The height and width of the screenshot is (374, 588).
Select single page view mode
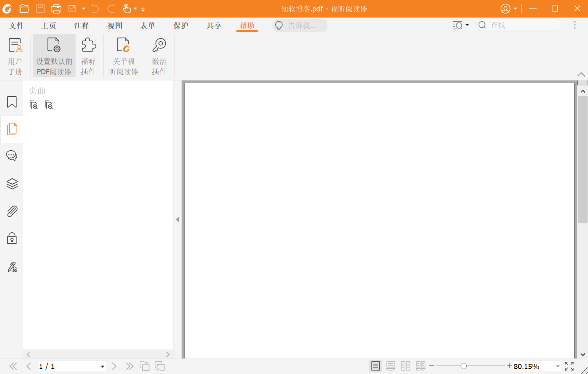376,366
